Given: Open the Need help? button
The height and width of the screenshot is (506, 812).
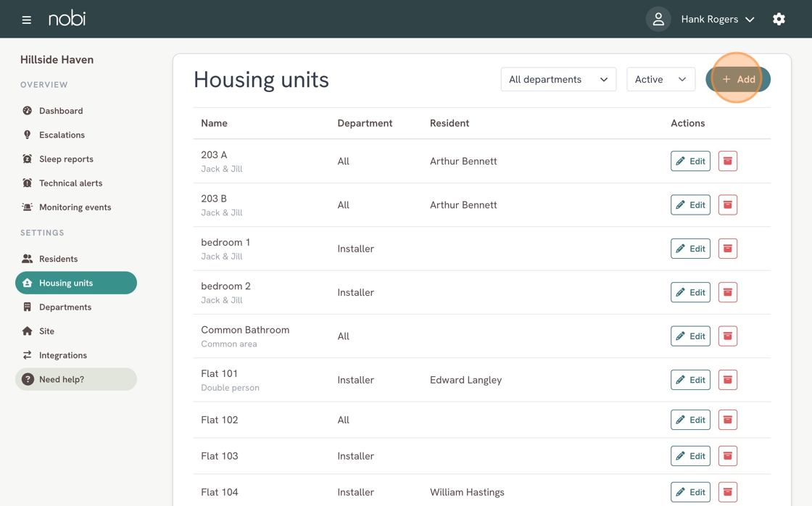Looking at the screenshot, I should [76, 379].
